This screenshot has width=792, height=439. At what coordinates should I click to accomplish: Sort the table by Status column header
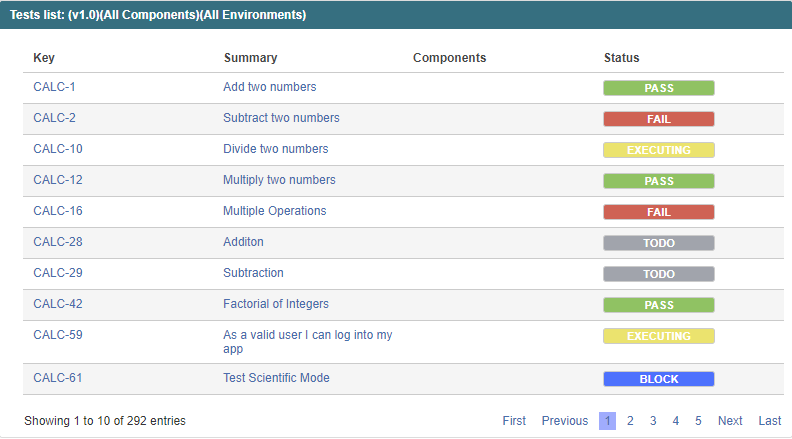click(621, 58)
